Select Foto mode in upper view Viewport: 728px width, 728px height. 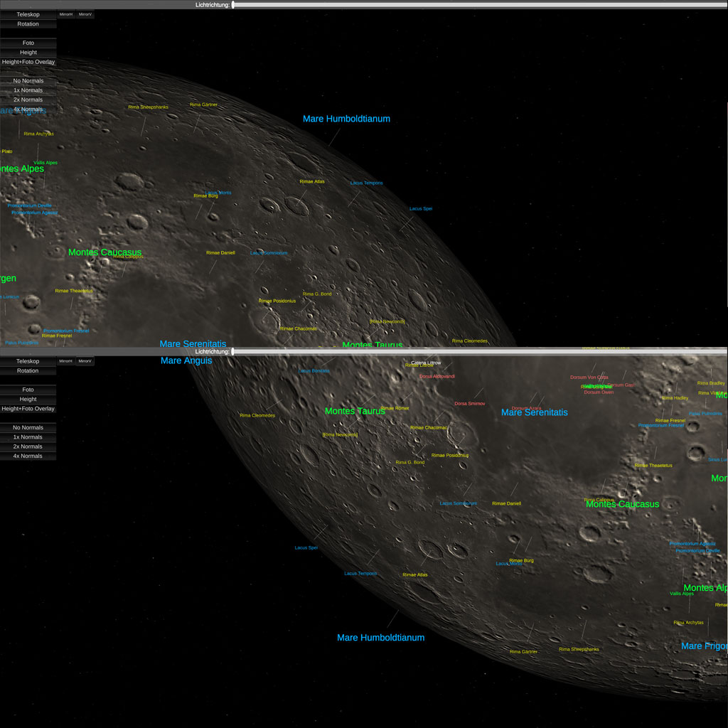(28, 43)
